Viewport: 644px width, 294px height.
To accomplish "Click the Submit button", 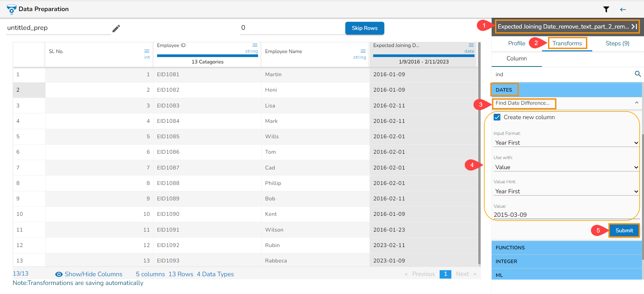I will tap(624, 231).
